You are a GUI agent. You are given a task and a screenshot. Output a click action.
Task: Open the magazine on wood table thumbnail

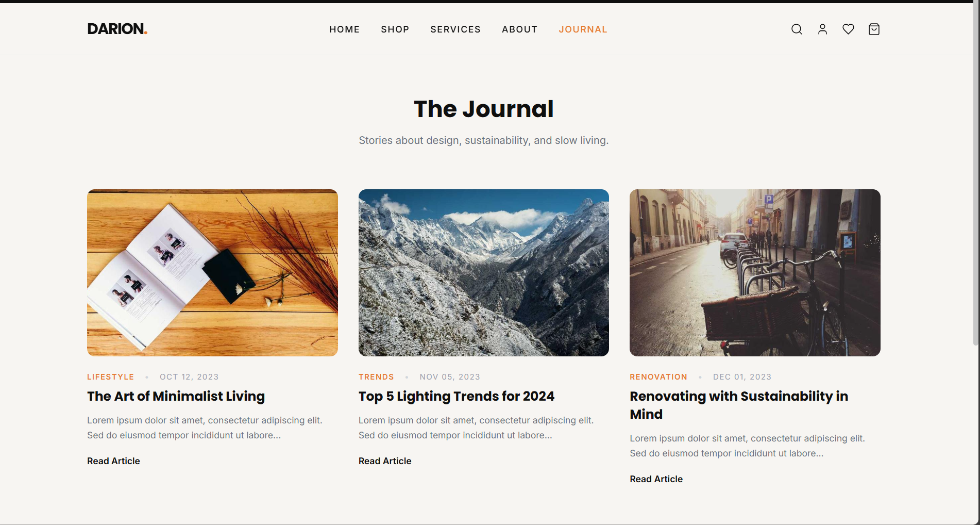212,273
